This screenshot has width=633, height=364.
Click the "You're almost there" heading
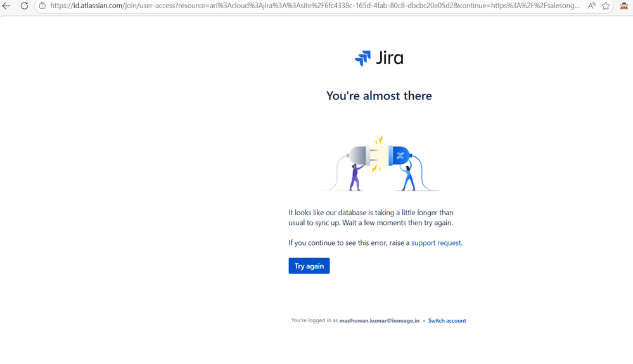coord(379,96)
